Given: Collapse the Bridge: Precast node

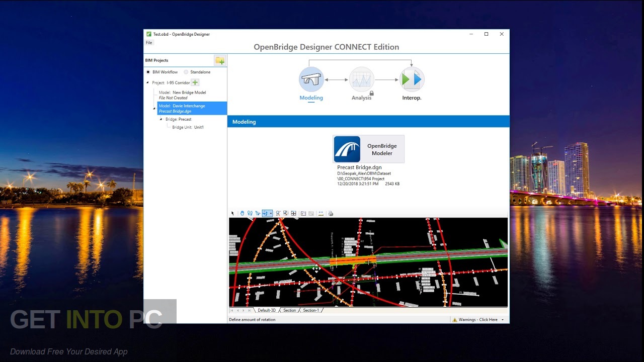Looking at the screenshot, I should [x=161, y=119].
